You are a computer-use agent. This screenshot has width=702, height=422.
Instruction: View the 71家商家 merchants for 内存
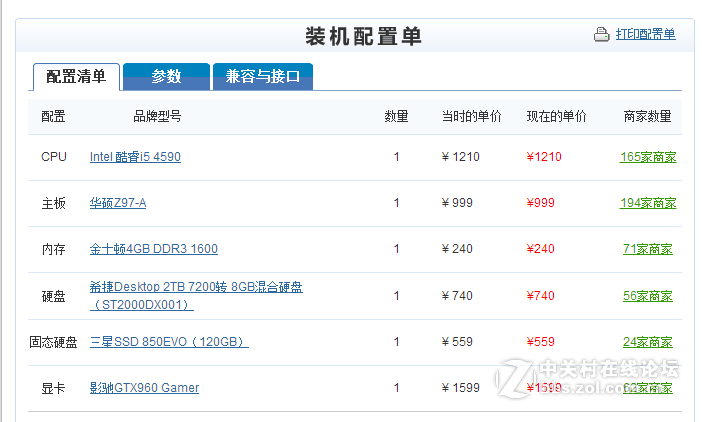pyautogui.click(x=648, y=249)
